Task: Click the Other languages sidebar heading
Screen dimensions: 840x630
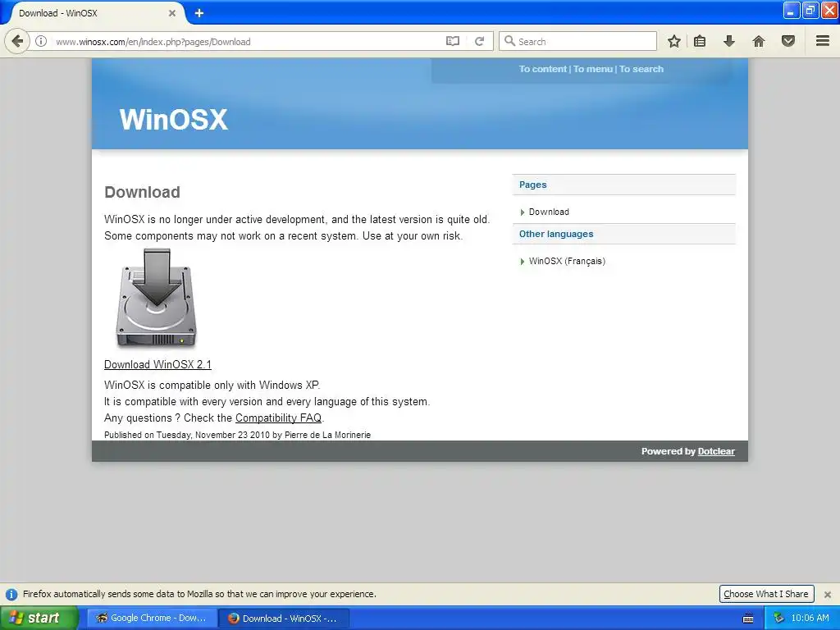Action: (556, 234)
